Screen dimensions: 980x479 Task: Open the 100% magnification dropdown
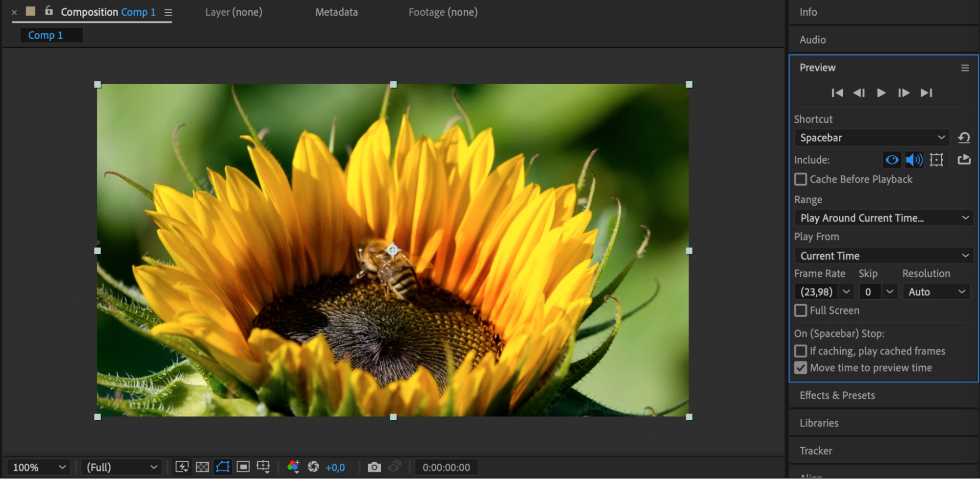pyautogui.click(x=39, y=467)
